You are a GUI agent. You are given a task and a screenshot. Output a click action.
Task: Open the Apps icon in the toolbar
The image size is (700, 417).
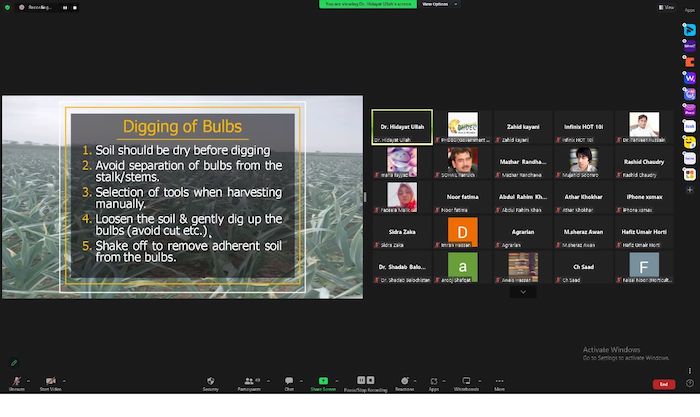tap(434, 381)
